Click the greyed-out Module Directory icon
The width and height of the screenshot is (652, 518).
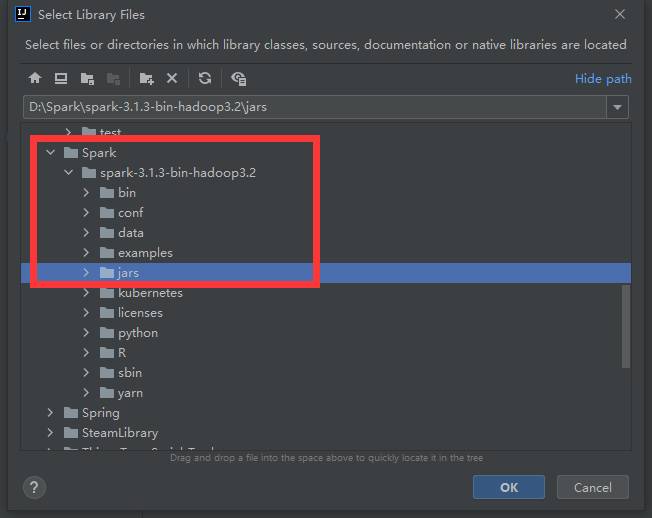(x=113, y=78)
